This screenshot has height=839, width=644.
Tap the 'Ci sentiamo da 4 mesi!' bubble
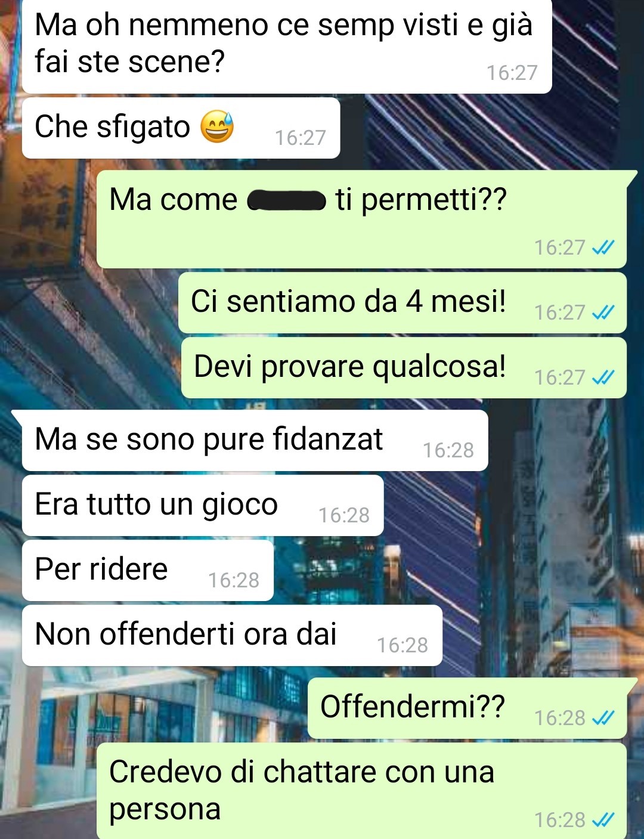click(402, 303)
